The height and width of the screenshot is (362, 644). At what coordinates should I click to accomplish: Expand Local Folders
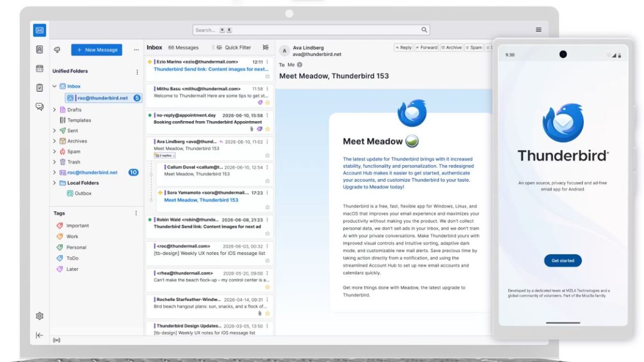coord(54,183)
